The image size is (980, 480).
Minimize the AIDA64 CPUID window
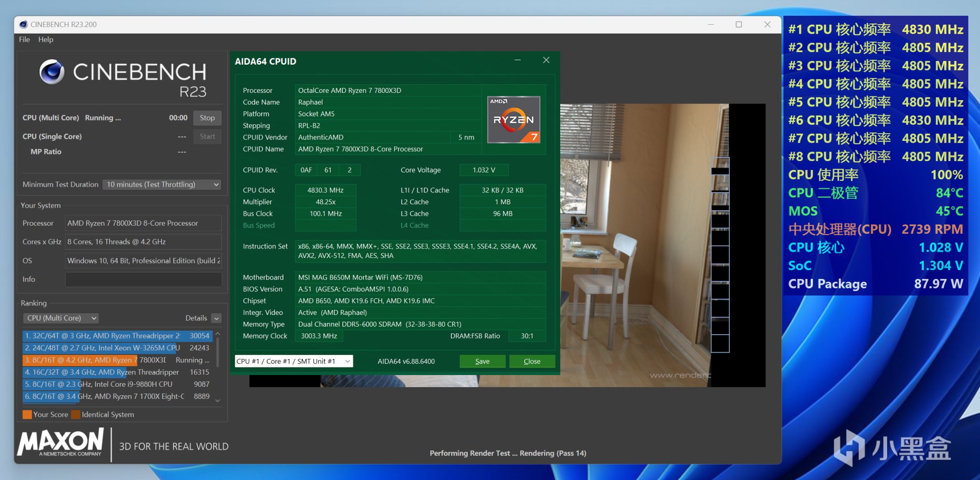pos(518,60)
